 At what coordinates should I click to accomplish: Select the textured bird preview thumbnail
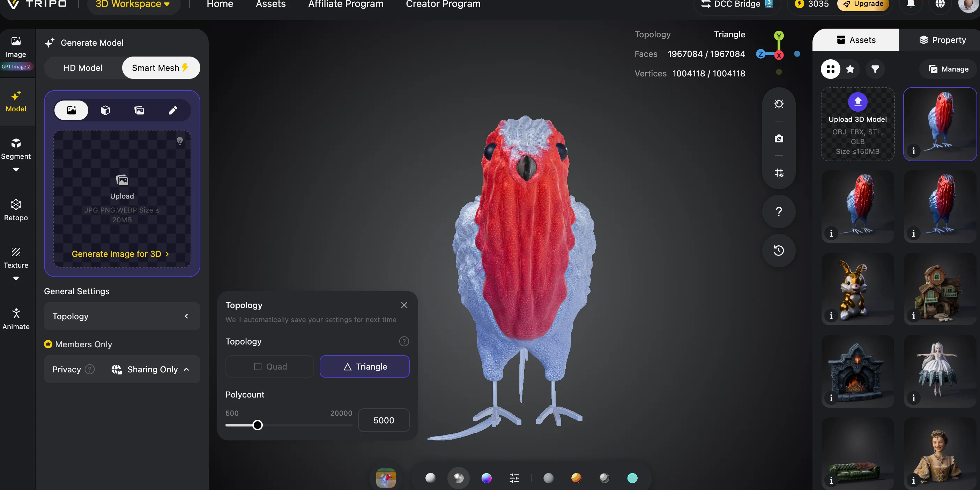(x=386, y=478)
